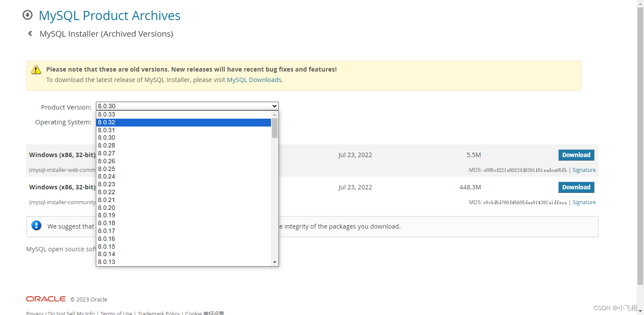
Task: Select version 8.0.21 option
Action: pyautogui.click(x=183, y=200)
